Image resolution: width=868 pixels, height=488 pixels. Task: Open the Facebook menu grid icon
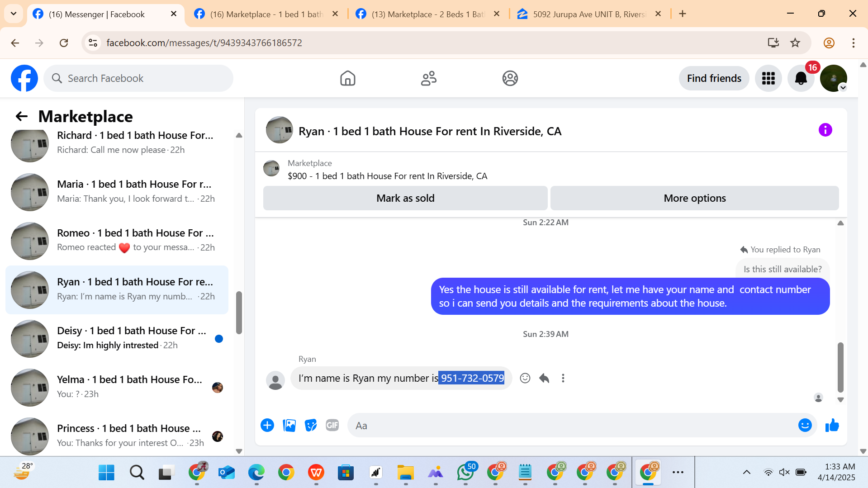tap(768, 78)
